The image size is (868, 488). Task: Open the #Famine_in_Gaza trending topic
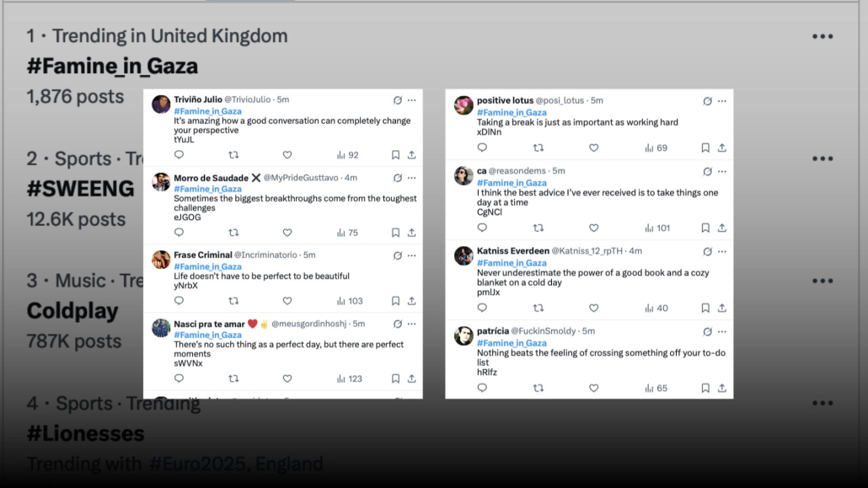click(x=112, y=67)
